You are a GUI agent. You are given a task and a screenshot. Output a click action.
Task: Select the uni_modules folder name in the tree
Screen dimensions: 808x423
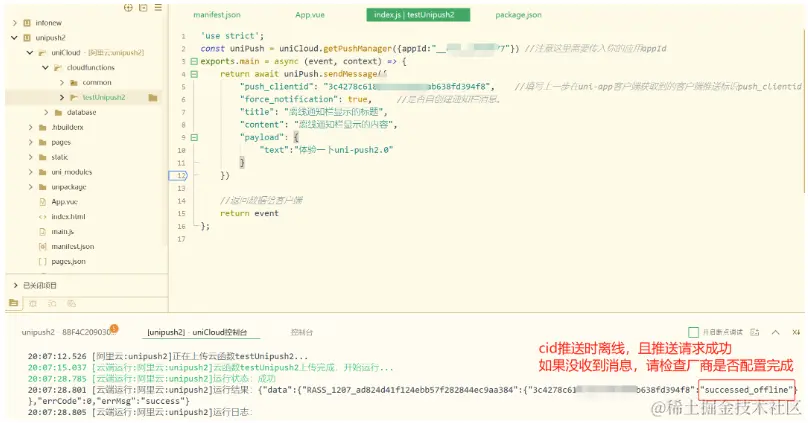click(x=72, y=172)
